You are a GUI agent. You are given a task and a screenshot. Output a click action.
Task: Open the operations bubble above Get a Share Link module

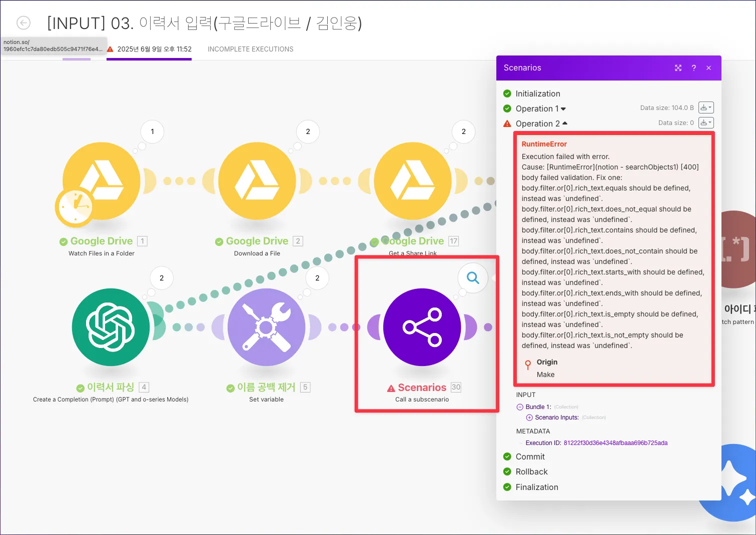463,131
